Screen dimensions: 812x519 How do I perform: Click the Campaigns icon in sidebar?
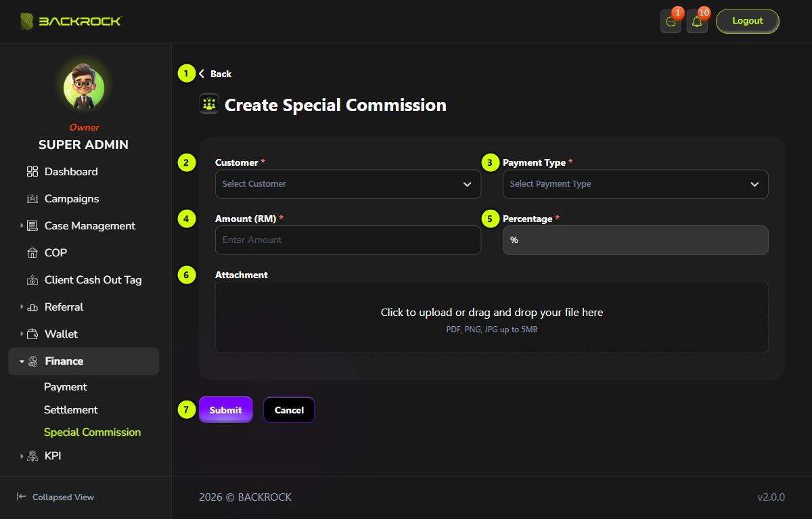coord(32,199)
